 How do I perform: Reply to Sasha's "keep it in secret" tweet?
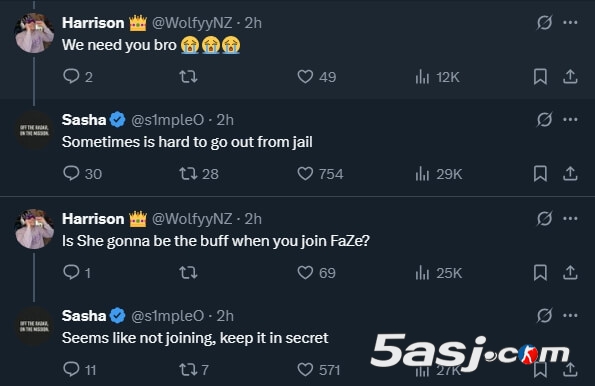[x=79, y=369]
